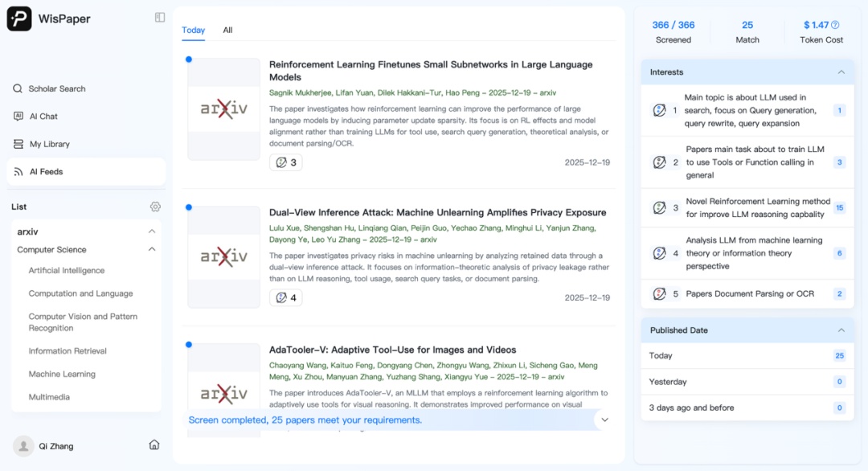This screenshot has width=868, height=471.
Task: Filter by Today published date
Action: [x=747, y=356]
